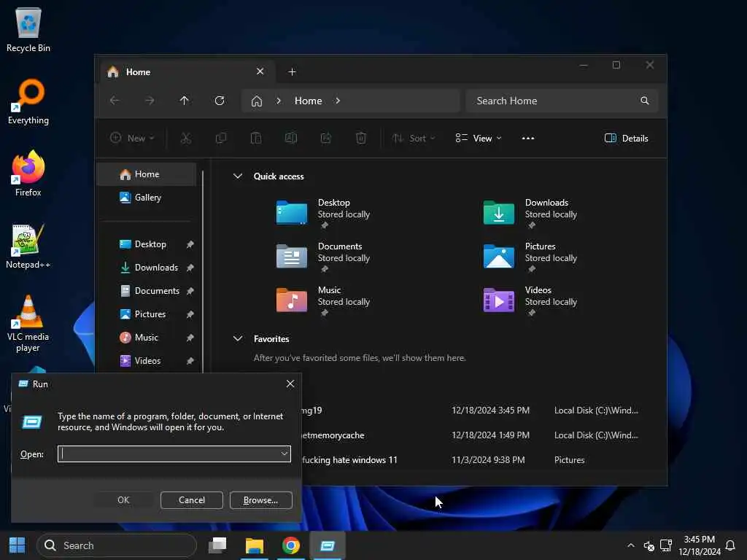Open the New dropdown menu

(132, 138)
